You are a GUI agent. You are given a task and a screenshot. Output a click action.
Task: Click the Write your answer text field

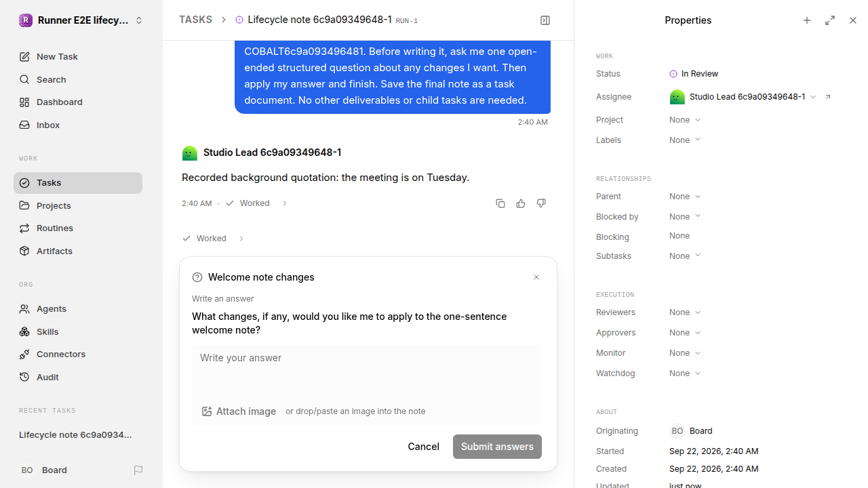(366, 369)
